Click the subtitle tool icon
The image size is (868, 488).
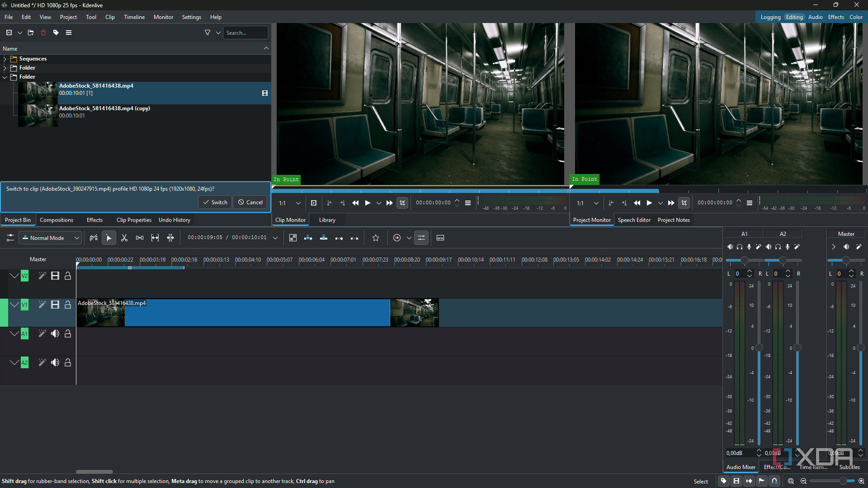pos(440,238)
